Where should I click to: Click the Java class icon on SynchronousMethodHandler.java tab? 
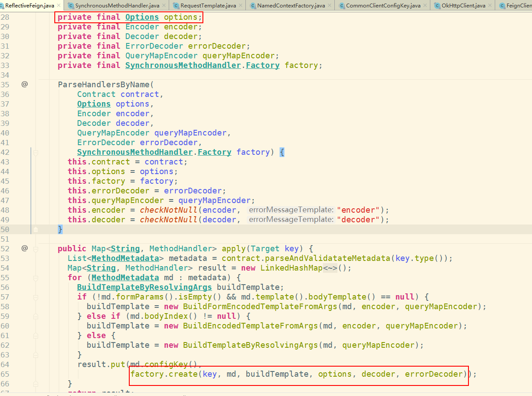[70, 6]
